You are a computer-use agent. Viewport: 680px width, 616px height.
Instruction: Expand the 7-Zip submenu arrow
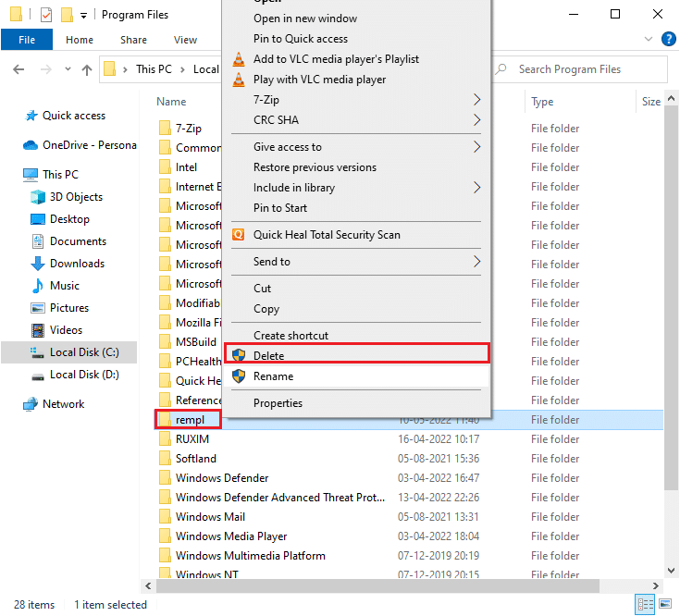(476, 100)
